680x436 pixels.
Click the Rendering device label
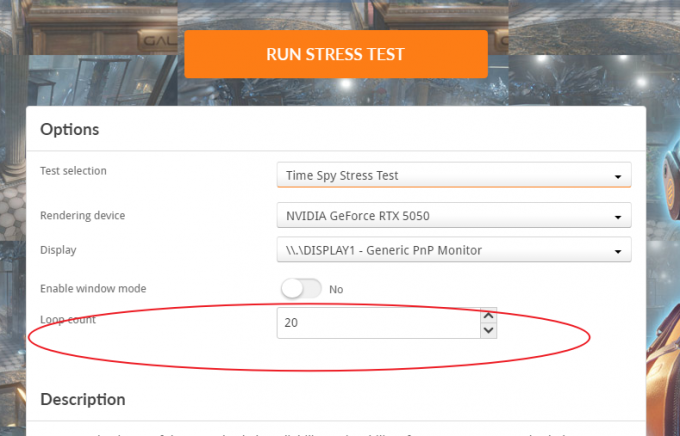82,215
